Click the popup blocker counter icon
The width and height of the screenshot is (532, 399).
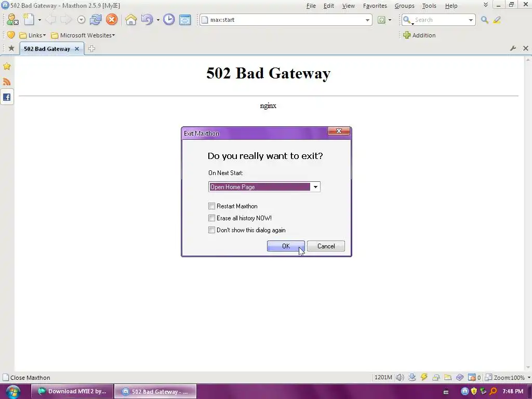pyautogui.click(x=472, y=377)
